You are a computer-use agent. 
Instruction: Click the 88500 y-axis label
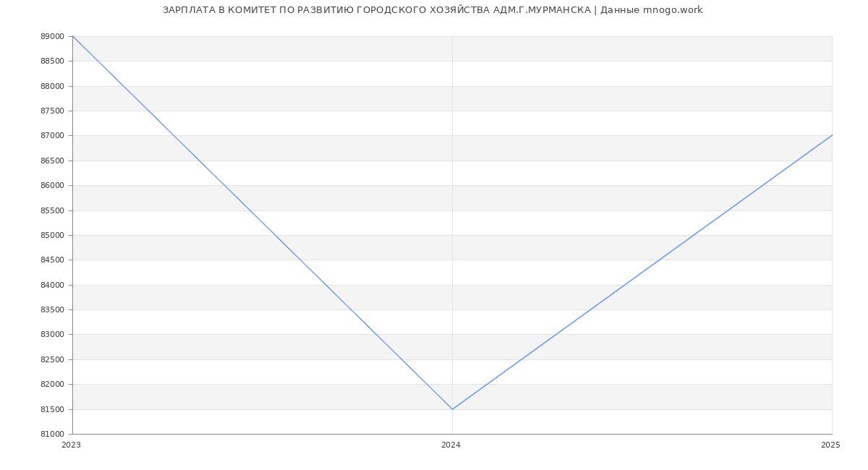[52, 61]
